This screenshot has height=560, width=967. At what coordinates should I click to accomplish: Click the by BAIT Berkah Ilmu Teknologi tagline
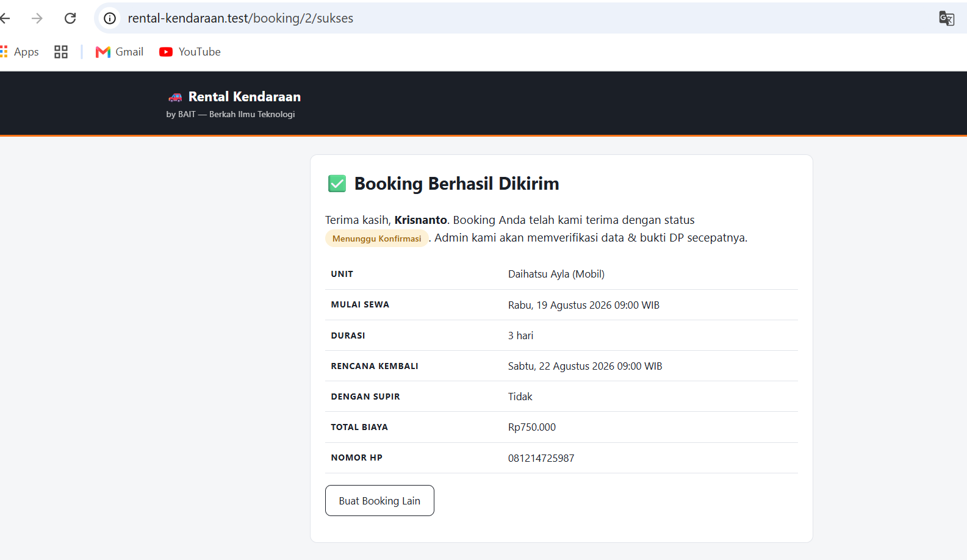pos(231,114)
